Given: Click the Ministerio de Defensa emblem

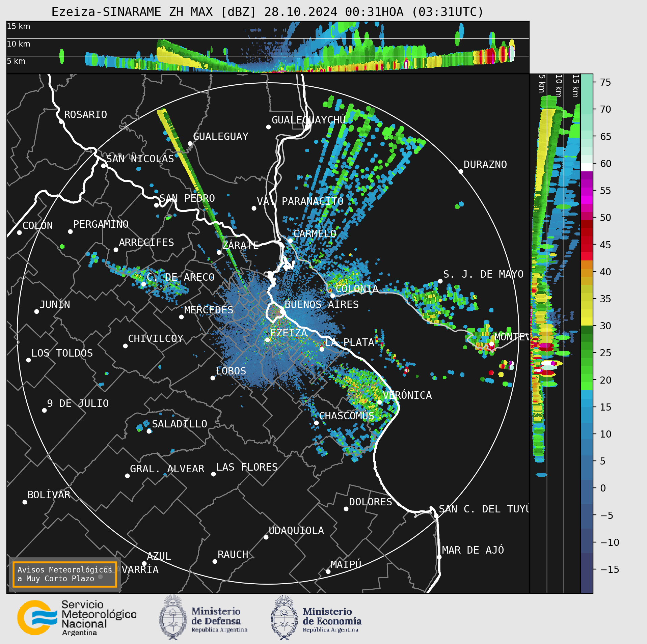Looking at the screenshot, I should tap(173, 618).
